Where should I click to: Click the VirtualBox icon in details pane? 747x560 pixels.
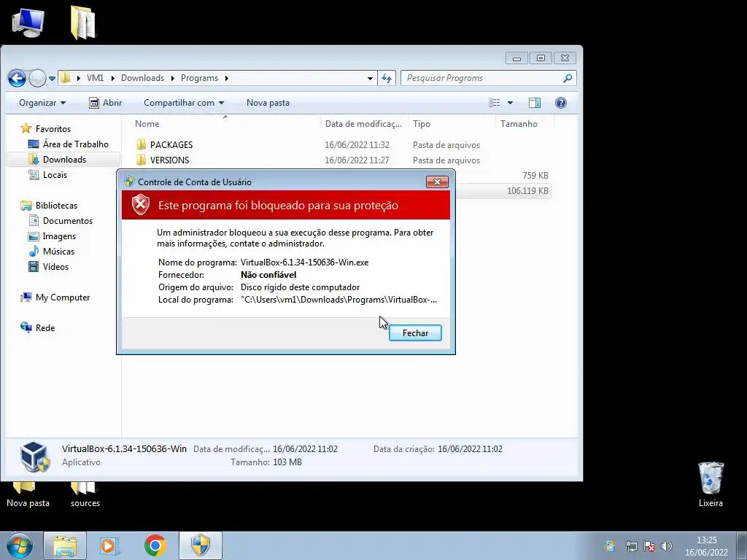pos(35,456)
